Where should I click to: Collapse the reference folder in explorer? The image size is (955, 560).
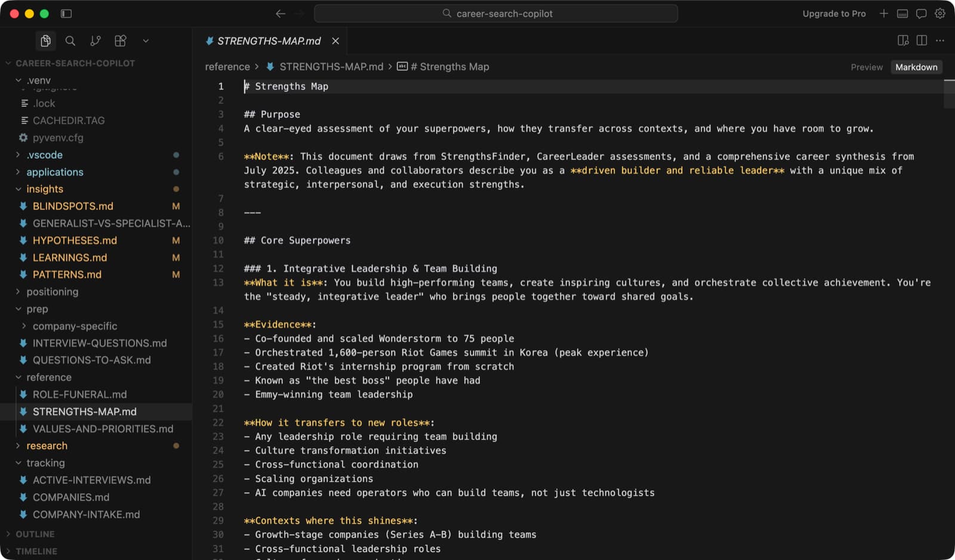pos(48,378)
